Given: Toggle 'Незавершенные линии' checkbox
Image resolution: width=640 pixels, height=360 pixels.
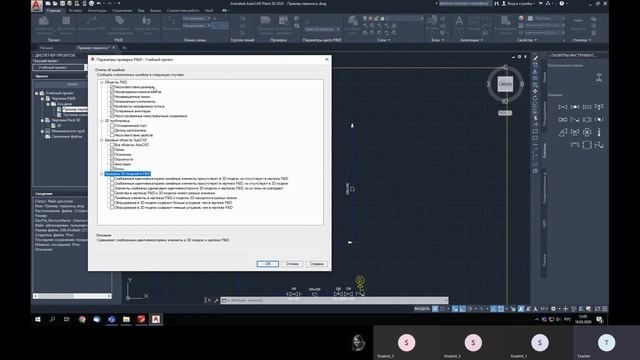Looking at the screenshot, I should (x=112, y=97).
